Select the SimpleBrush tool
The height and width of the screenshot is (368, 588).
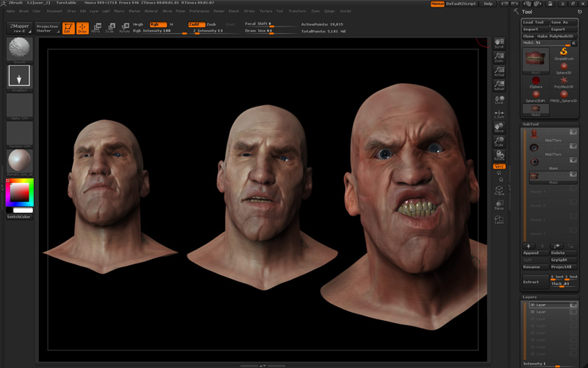(x=564, y=53)
